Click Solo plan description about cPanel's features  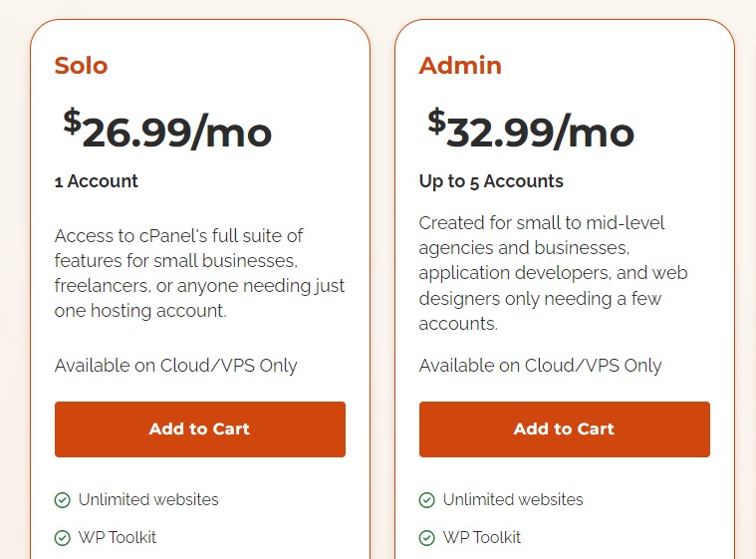(x=199, y=273)
